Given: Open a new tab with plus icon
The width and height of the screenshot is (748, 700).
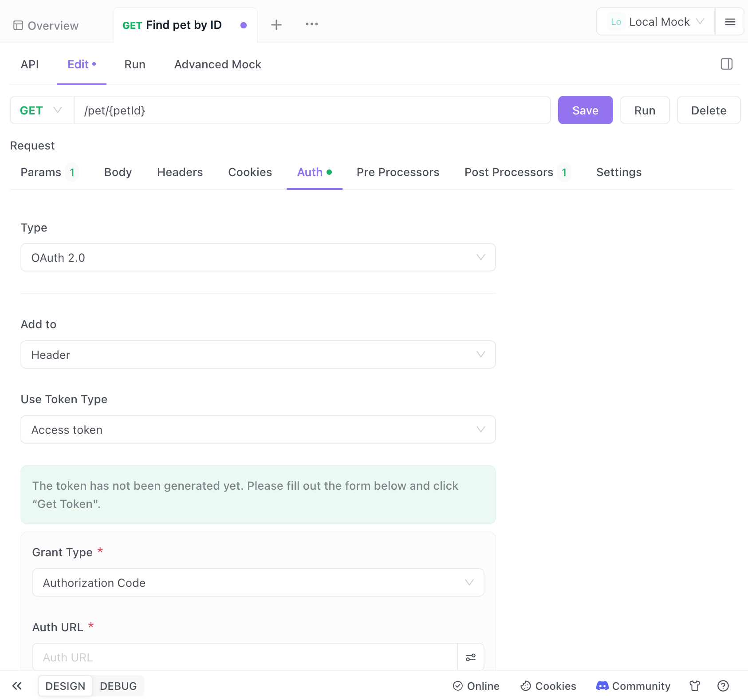Looking at the screenshot, I should click(x=276, y=25).
